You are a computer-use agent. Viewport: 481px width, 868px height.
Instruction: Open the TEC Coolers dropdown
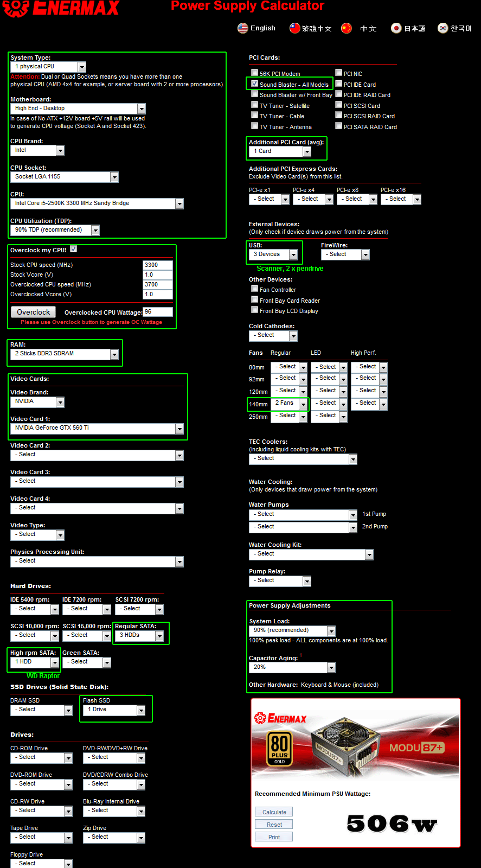[x=303, y=458]
